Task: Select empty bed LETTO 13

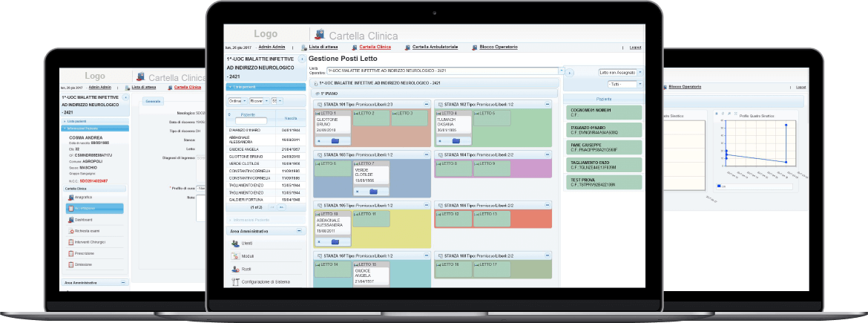Action: coord(492,218)
